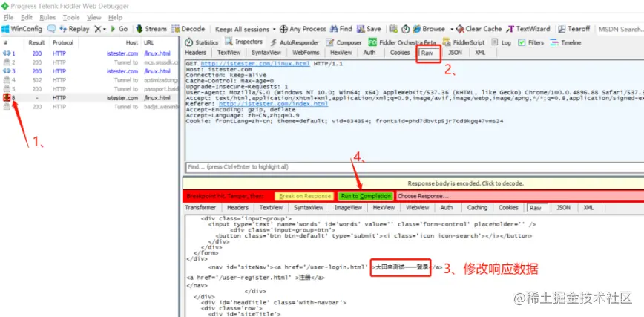Replay the selected sessions
The image size is (644, 317).
[x=75, y=29]
